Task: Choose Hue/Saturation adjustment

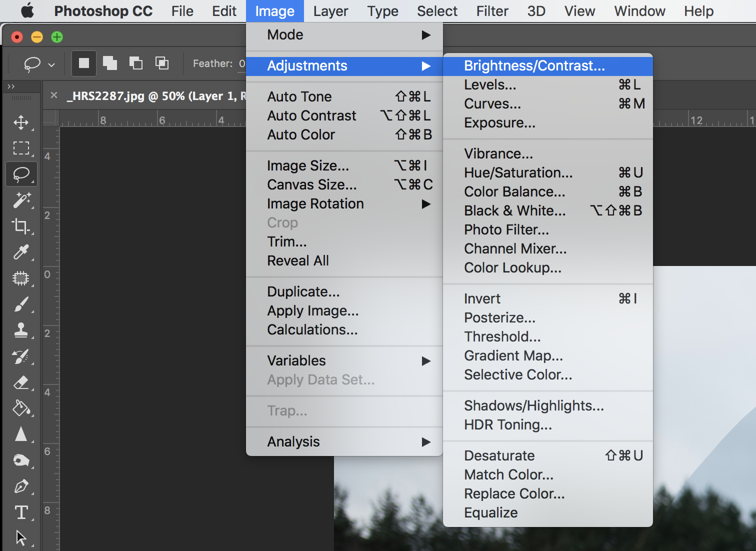Action: pos(548,173)
